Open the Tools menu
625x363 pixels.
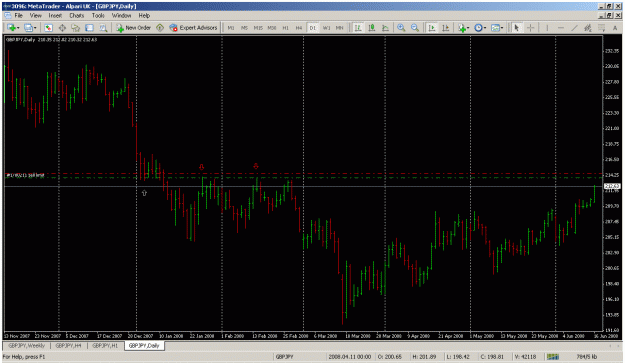click(98, 16)
